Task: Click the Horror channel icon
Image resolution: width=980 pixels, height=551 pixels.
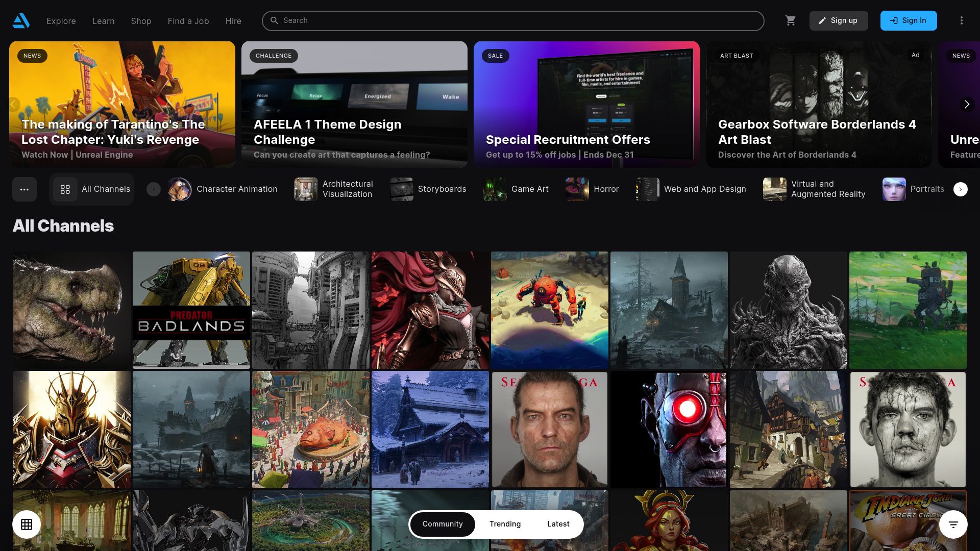Action: tap(577, 189)
